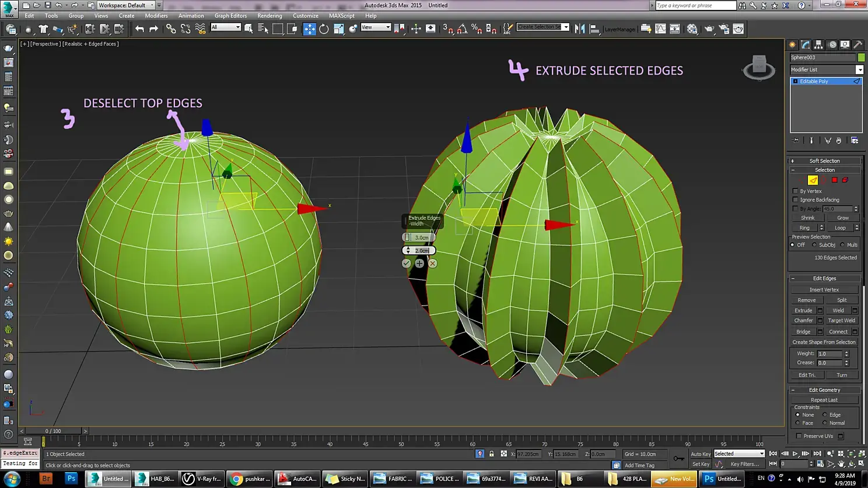Click the Undo arrow in main toolbar

click(x=139, y=29)
